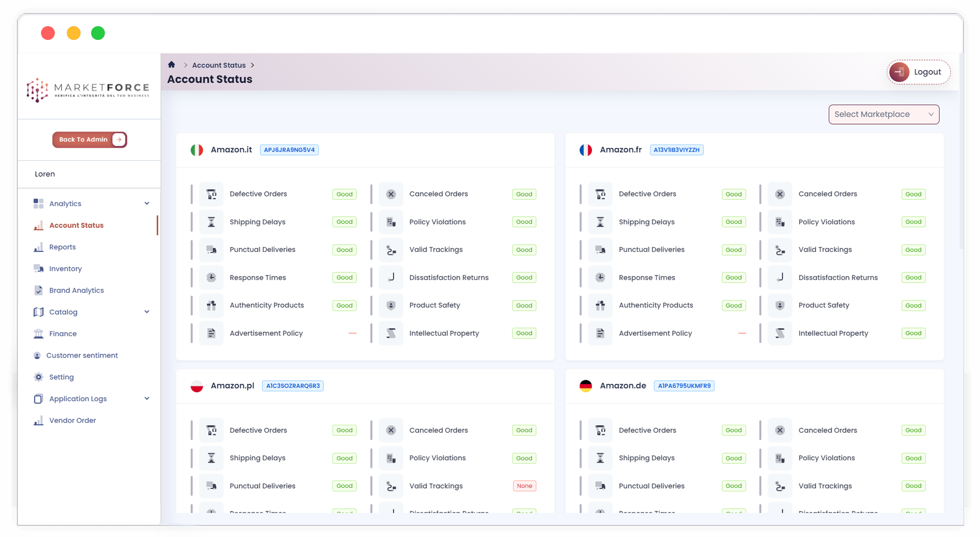This screenshot has width=980, height=537.
Task: Click the Amazon.de marketplace title
Action: tap(623, 386)
